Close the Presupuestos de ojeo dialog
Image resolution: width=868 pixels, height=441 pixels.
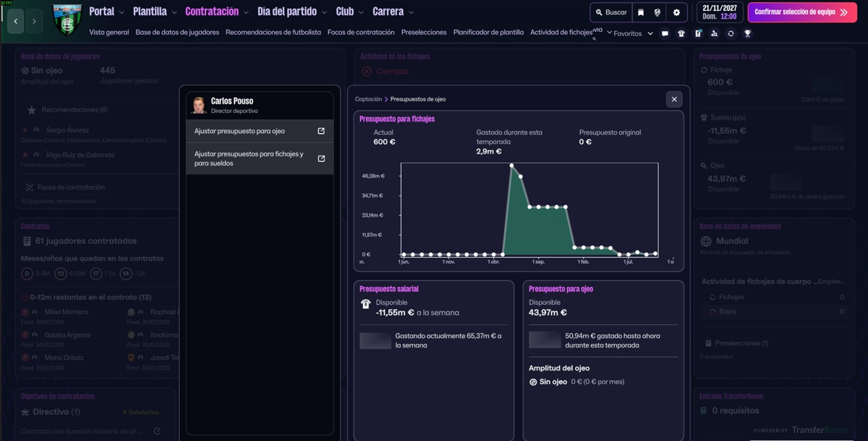click(x=674, y=99)
